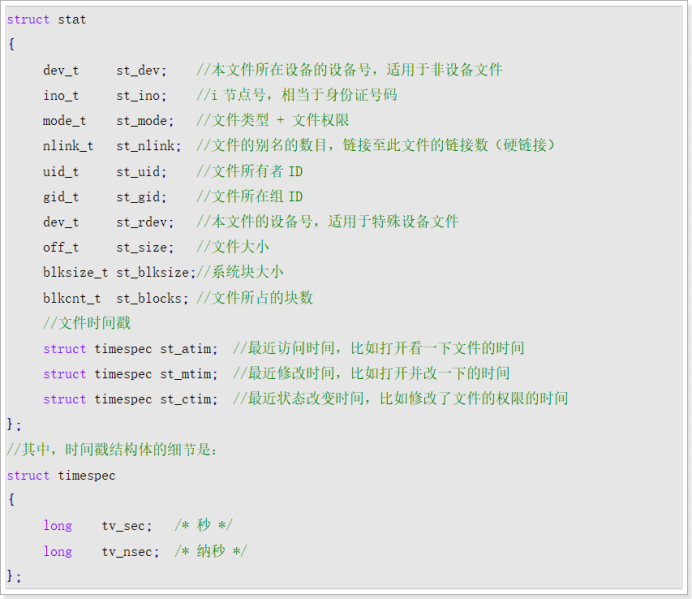Viewport: 692px width, 599px height.
Task: Select the comment mentioning 硬链接
Action: (376, 145)
